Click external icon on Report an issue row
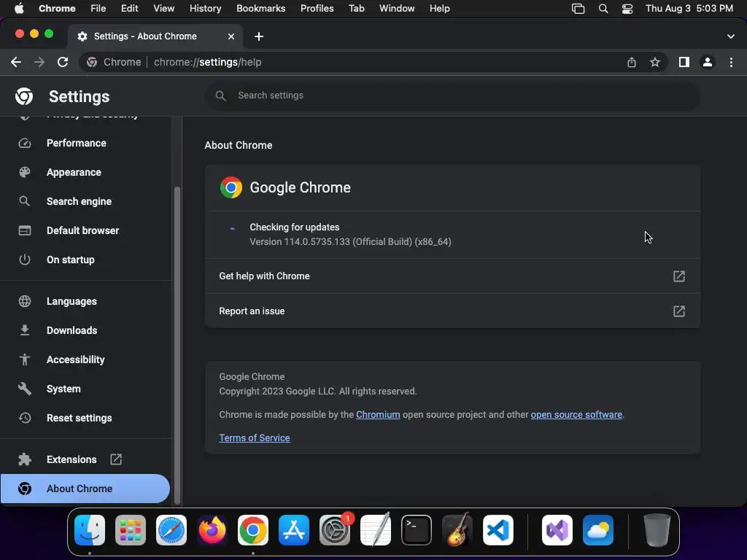The width and height of the screenshot is (747, 560). [679, 311]
